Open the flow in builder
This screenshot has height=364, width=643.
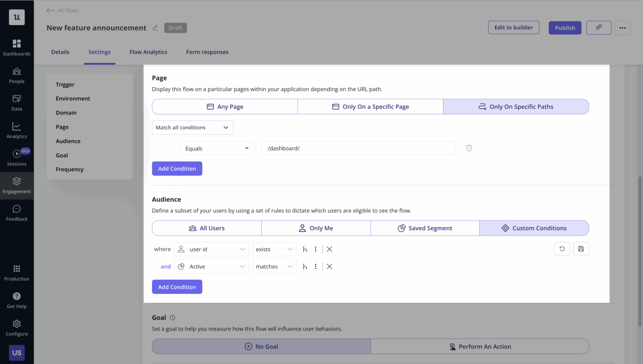[x=514, y=28]
